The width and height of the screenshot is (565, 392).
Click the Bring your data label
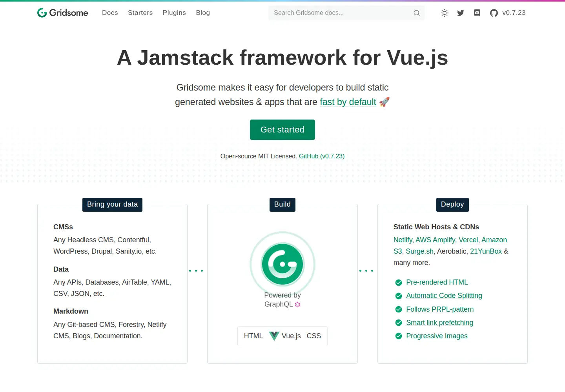click(x=112, y=205)
